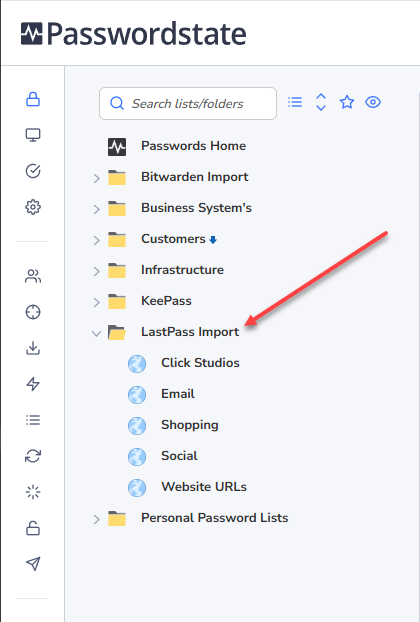Open the Website URLs password list
This screenshot has width=420, height=622.
click(x=204, y=487)
